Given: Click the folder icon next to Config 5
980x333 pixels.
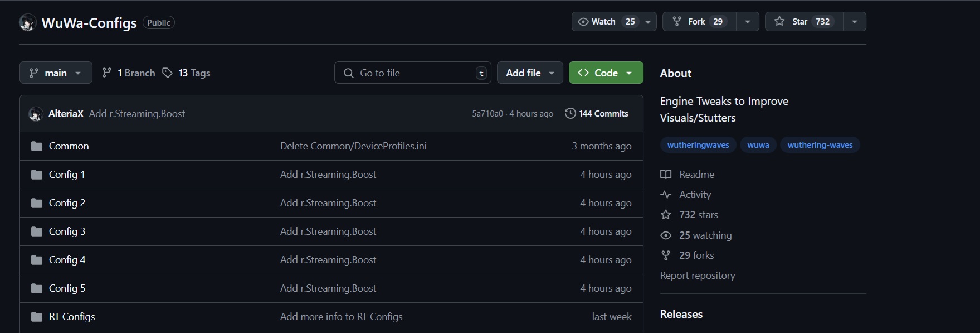Looking at the screenshot, I should pyautogui.click(x=37, y=288).
